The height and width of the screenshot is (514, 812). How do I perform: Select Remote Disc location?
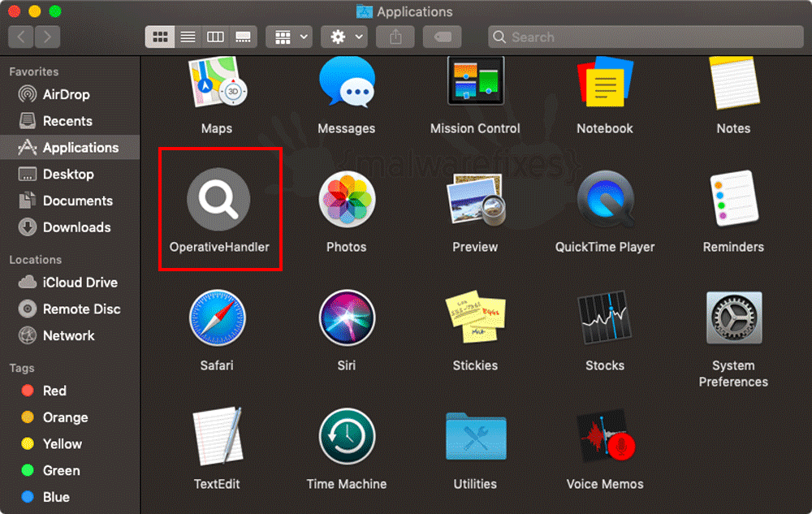pos(70,309)
